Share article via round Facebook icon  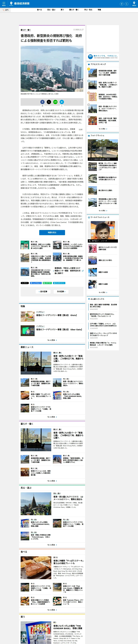[x=42, y=102]
